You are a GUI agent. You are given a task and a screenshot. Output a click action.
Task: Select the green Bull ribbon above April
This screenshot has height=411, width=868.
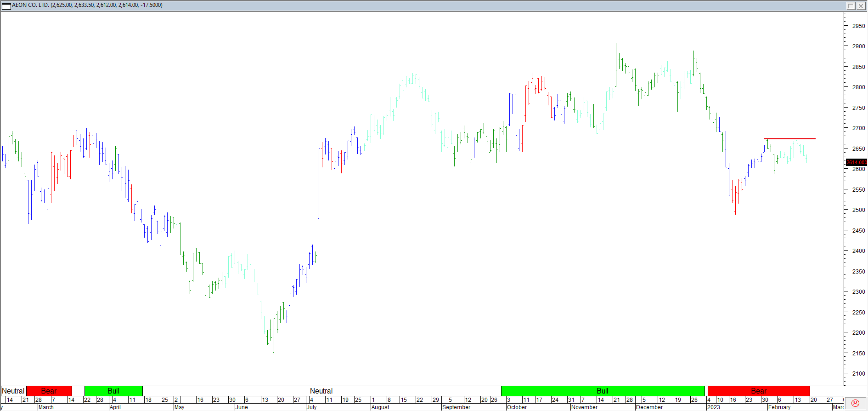coord(113,391)
